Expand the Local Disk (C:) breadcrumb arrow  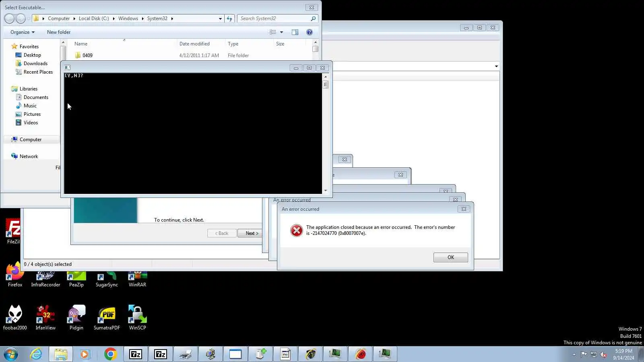point(114,19)
